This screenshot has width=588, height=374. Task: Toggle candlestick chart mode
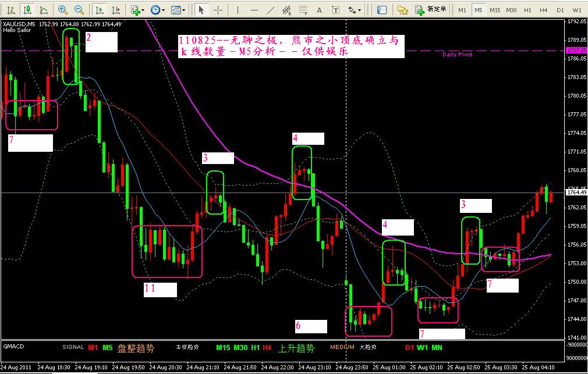click(27, 10)
